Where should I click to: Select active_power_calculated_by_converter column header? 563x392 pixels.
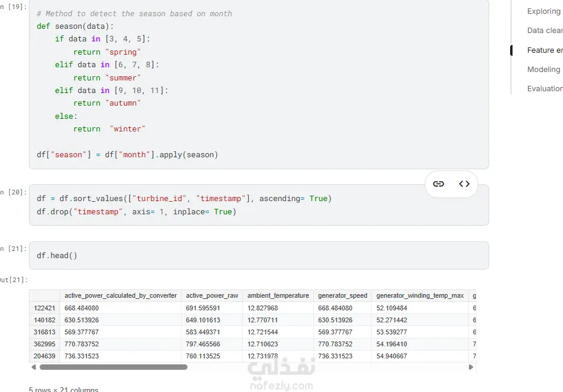tap(121, 295)
